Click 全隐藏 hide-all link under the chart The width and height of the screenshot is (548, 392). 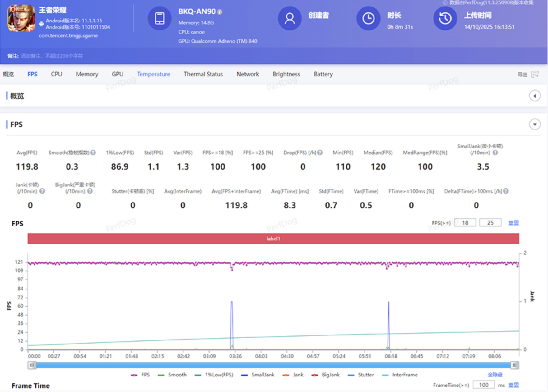tap(495, 375)
